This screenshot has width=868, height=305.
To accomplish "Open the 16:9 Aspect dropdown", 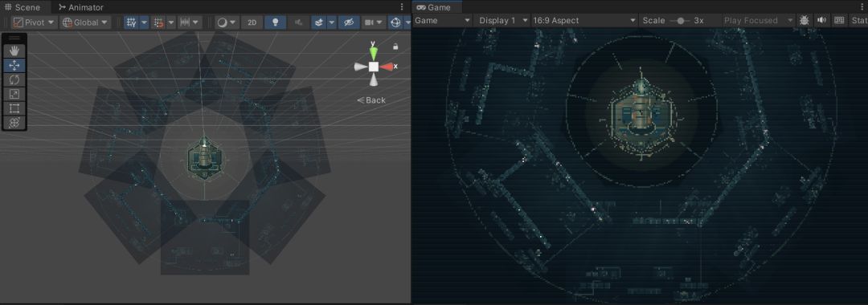I will coord(584,20).
